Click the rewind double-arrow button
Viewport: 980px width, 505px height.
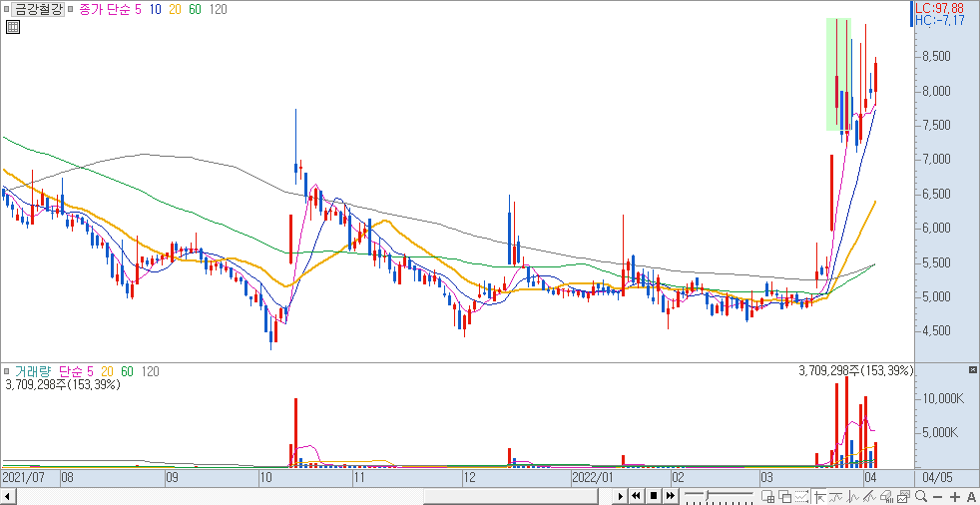[637, 496]
